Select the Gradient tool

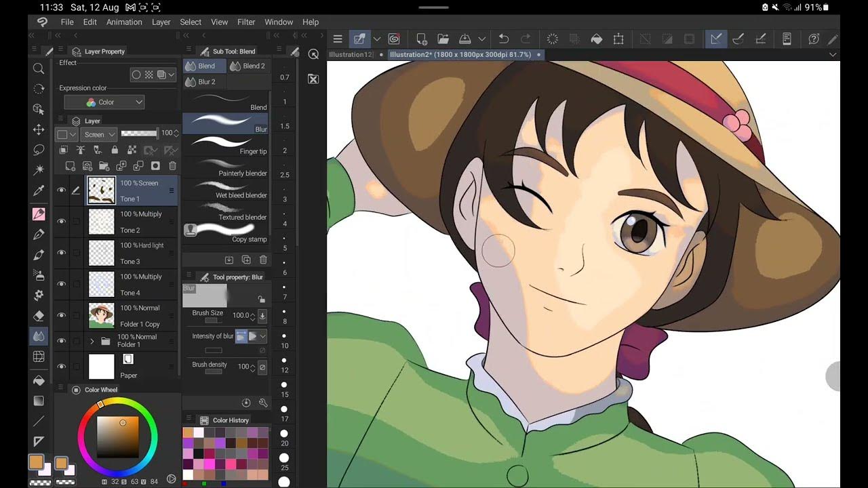click(x=39, y=401)
